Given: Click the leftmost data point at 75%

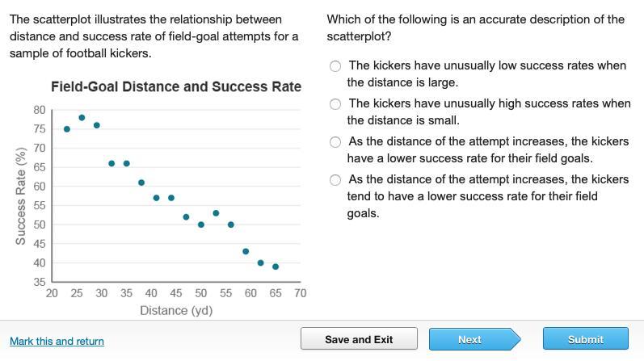Looking at the screenshot, I should click(67, 129).
